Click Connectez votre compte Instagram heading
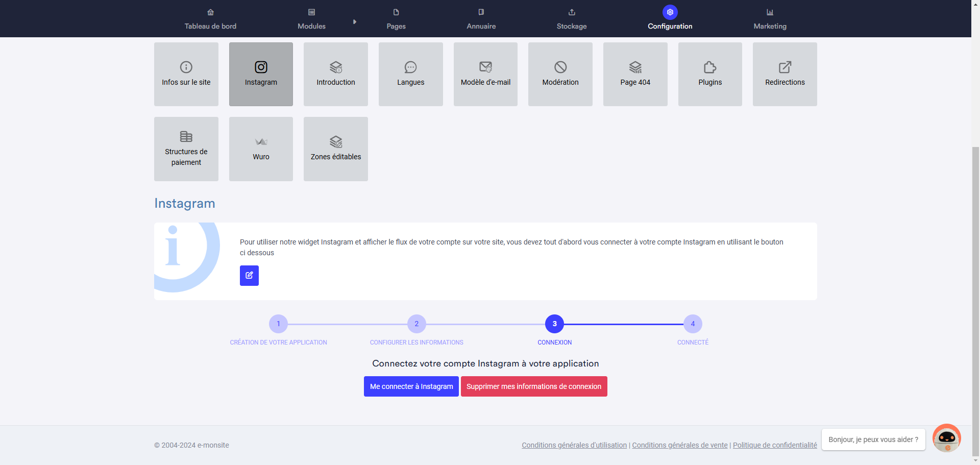The width and height of the screenshot is (980, 465). pos(485,363)
